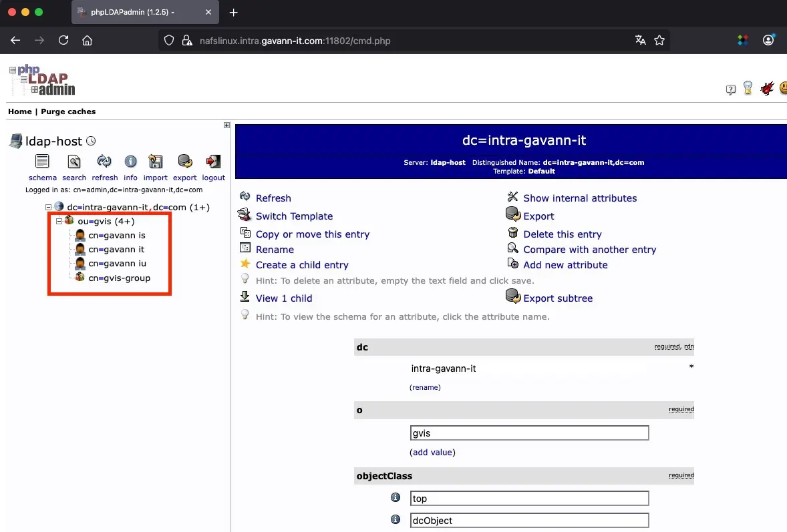Click the Create a child entry link
The height and width of the screenshot is (532, 787).
(302, 265)
